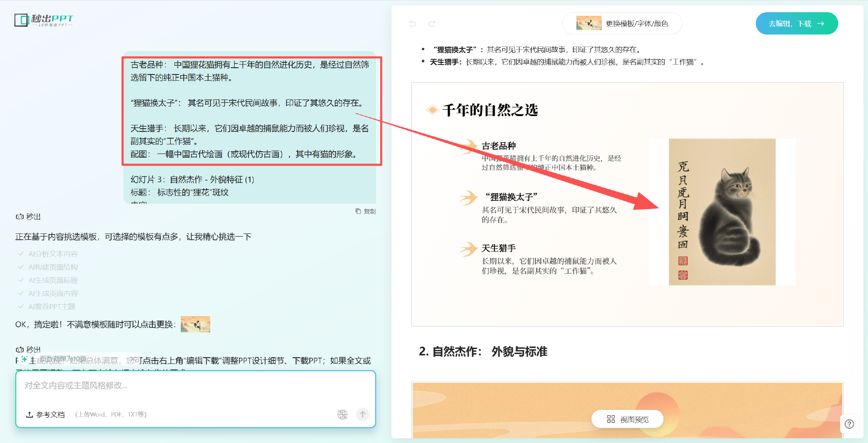
Task: Click the 天生猎手 heading on slide
Action: (499, 248)
